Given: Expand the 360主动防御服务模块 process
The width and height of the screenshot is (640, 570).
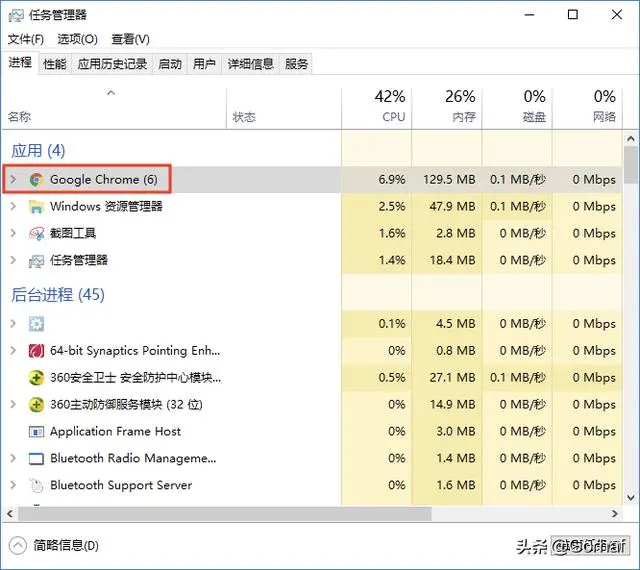Looking at the screenshot, I should 13,404.
